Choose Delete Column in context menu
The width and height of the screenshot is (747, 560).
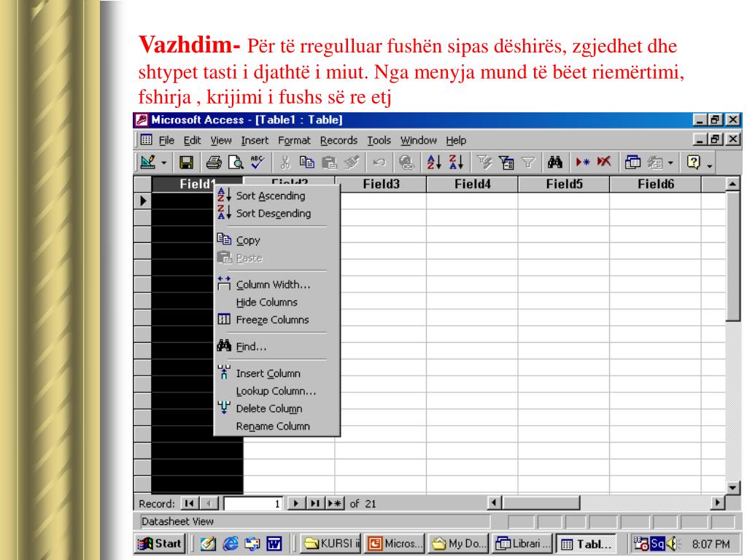pyautogui.click(x=276, y=408)
